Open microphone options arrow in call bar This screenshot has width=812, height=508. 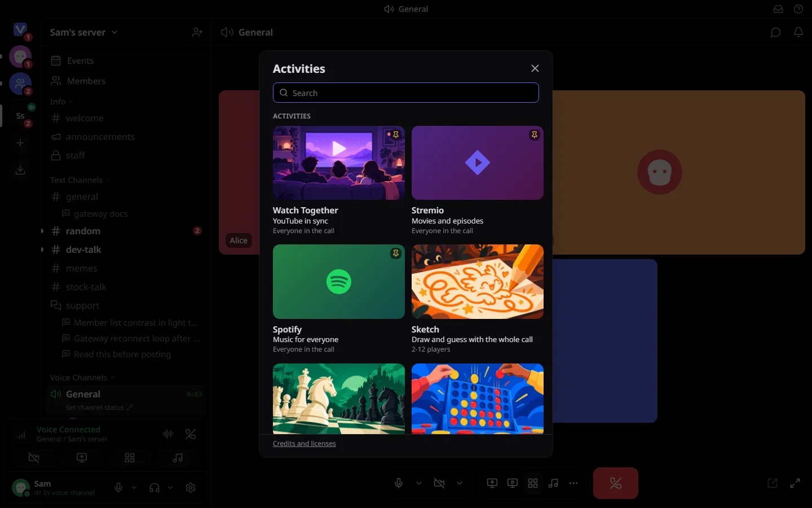[x=419, y=483]
